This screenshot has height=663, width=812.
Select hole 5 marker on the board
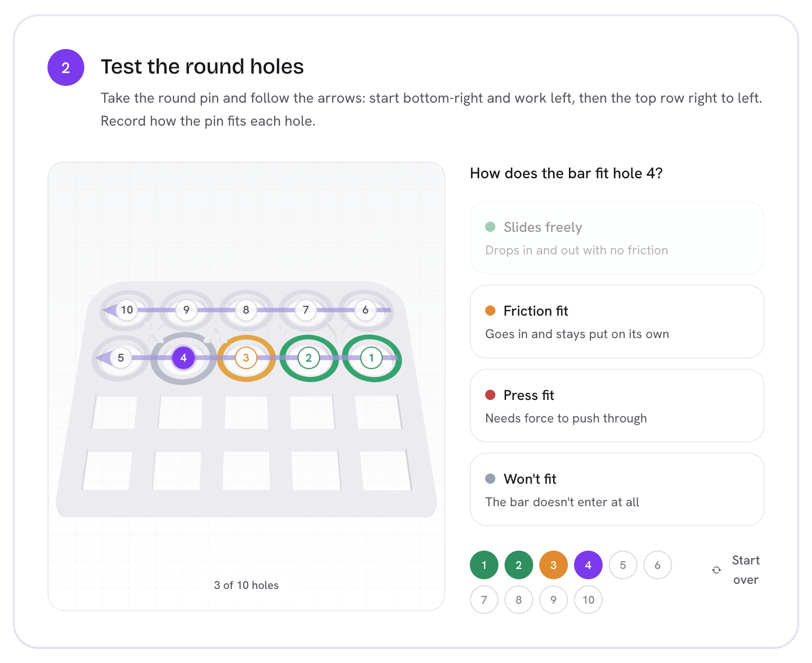[x=121, y=358]
